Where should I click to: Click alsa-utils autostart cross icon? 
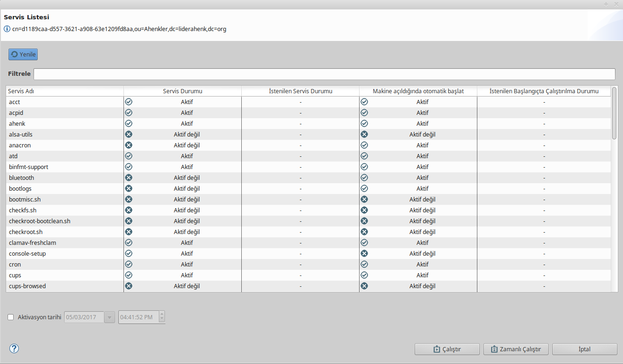point(364,134)
